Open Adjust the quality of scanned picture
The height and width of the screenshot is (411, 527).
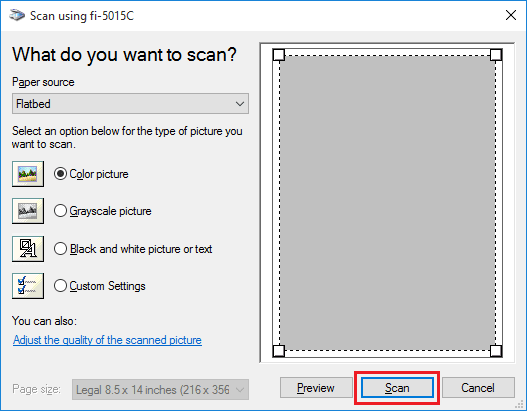(107, 340)
